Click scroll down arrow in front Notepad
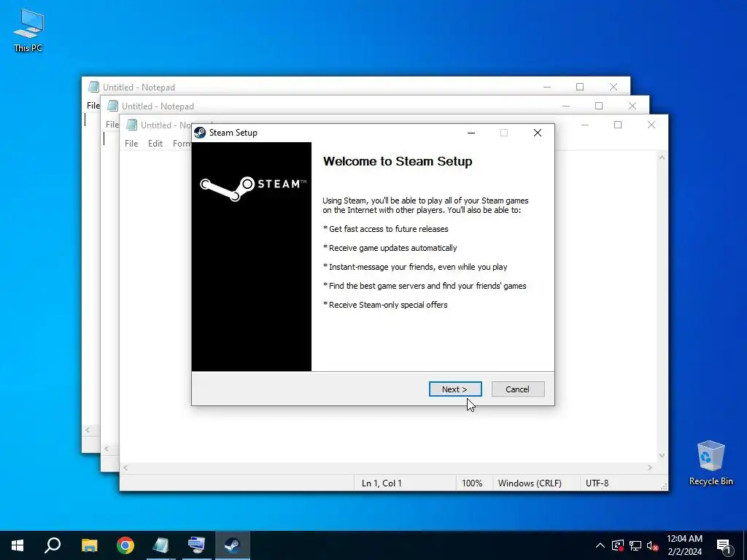Image resolution: width=747 pixels, height=560 pixels. click(662, 456)
